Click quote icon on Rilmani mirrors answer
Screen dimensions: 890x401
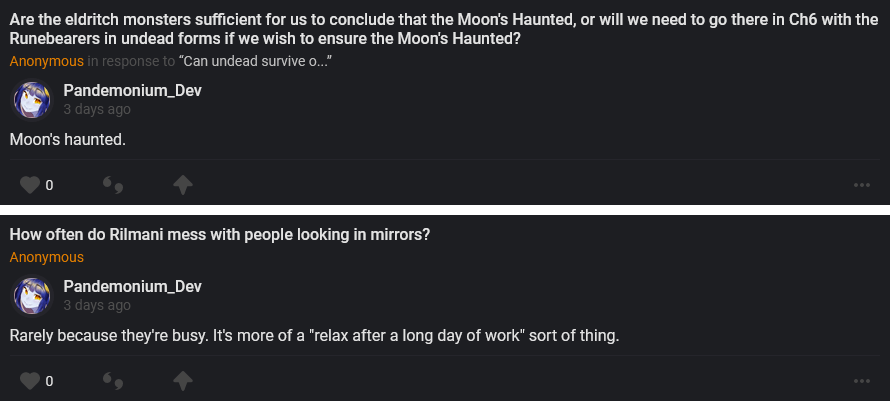point(113,381)
